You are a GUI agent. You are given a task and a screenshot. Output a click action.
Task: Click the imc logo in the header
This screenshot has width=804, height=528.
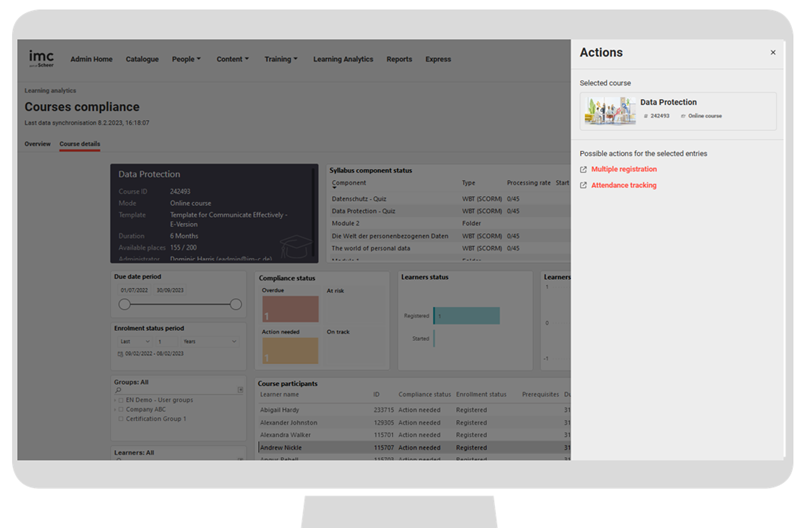point(42,58)
